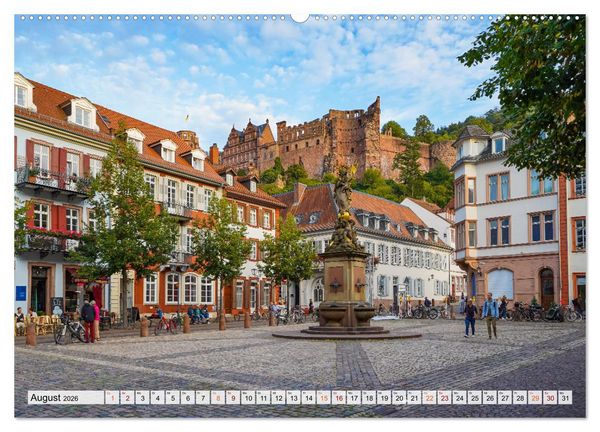Choose day 20 of August
600x432 pixels.
pos(399,398)
